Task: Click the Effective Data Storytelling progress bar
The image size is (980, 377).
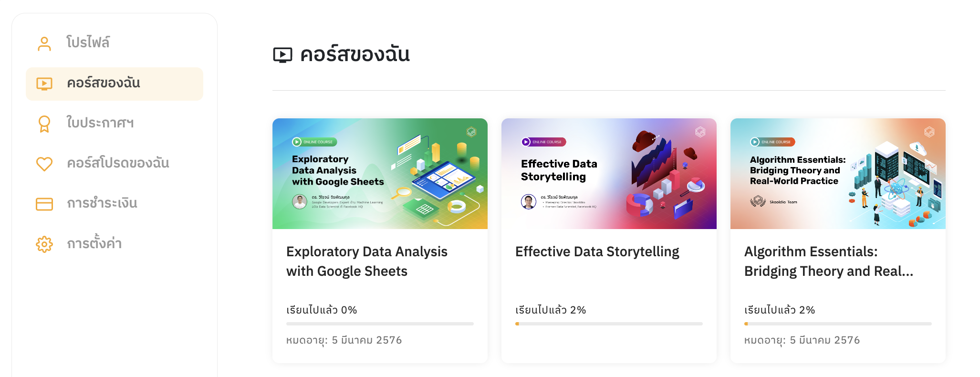Action: point(609,324)
